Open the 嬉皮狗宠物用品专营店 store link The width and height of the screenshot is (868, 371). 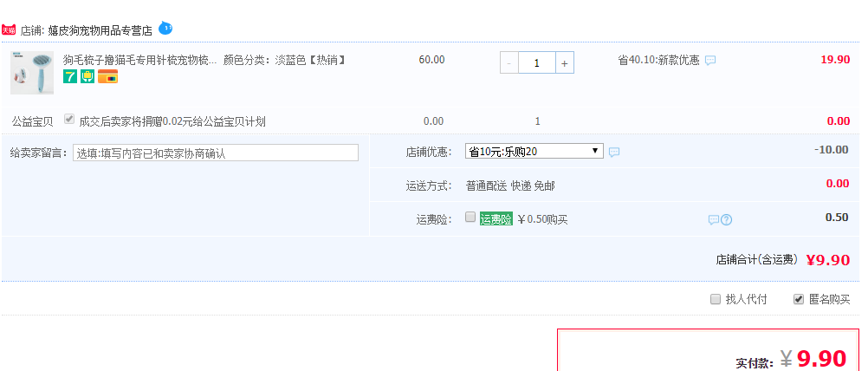pyautogui.click(x=100, y=30)
